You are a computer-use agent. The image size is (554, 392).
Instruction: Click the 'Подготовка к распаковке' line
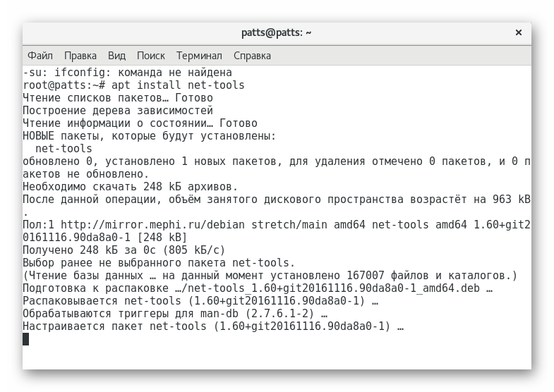pos(258,288)
